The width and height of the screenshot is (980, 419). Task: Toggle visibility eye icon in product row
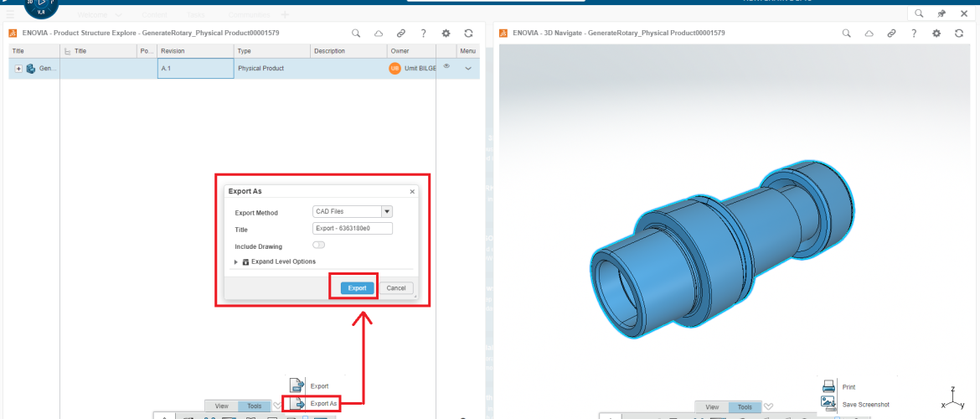coord(446,66)
